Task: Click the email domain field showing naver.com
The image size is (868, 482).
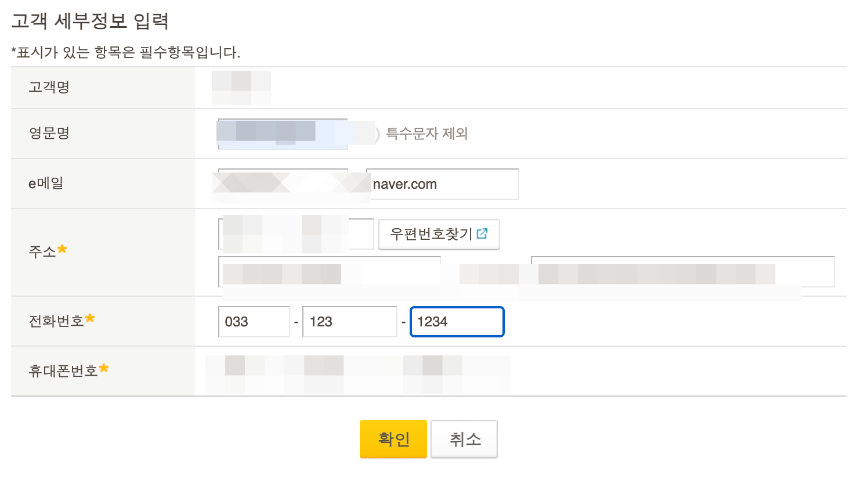Action: (x=442, y=184)
